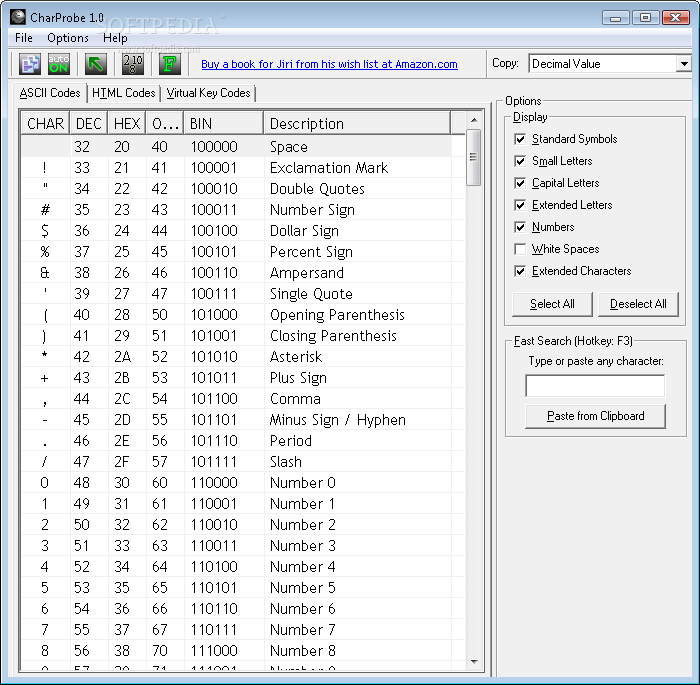Open the Buy a book for Jiri link
This screenshot has height=685, width=700.
329,64
